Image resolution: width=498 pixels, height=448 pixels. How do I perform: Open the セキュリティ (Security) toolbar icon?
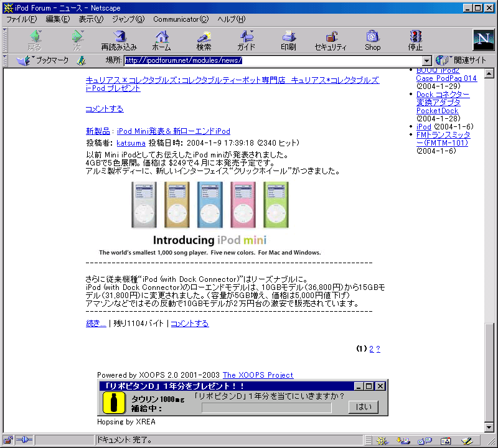pyautogui.click(x=331, y=40)
